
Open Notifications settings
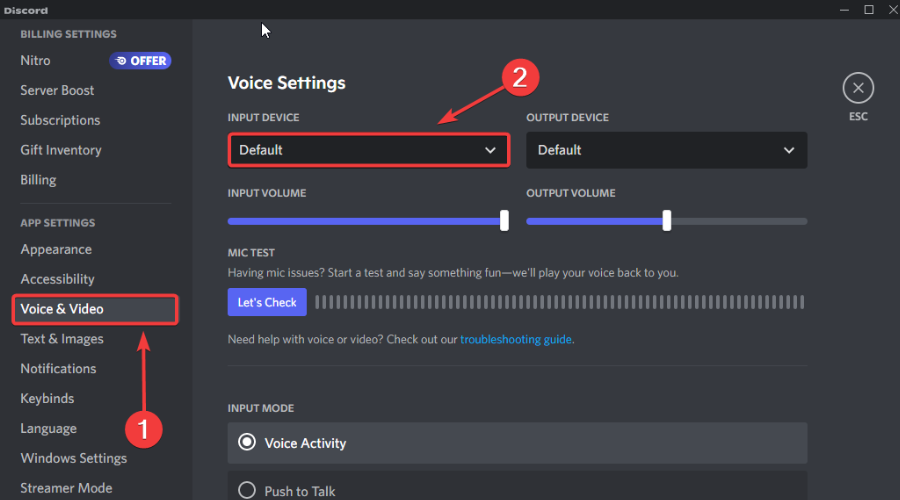[x=58, y=369]
